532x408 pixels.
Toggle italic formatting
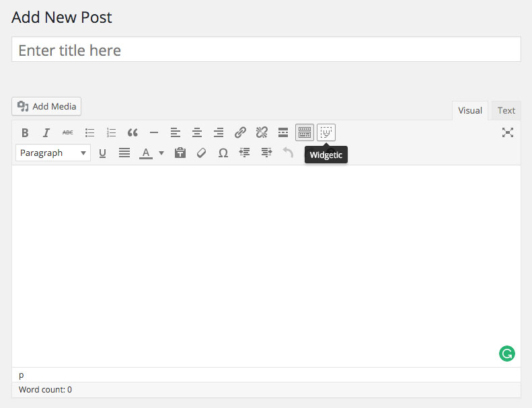pyautogui.click(x=46, y=132)
